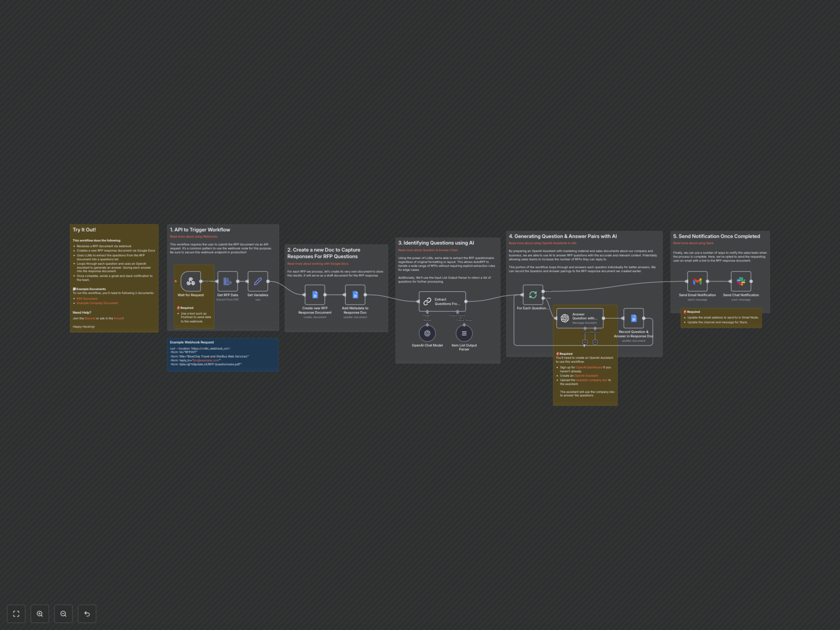Open the Item List Output Parser node
The image size is (840, 630).
point(464,333)
